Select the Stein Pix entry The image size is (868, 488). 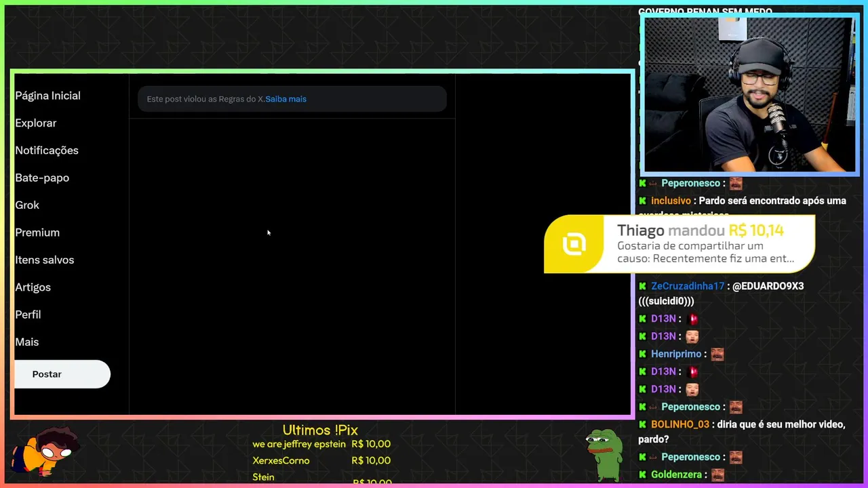[263, 477]
